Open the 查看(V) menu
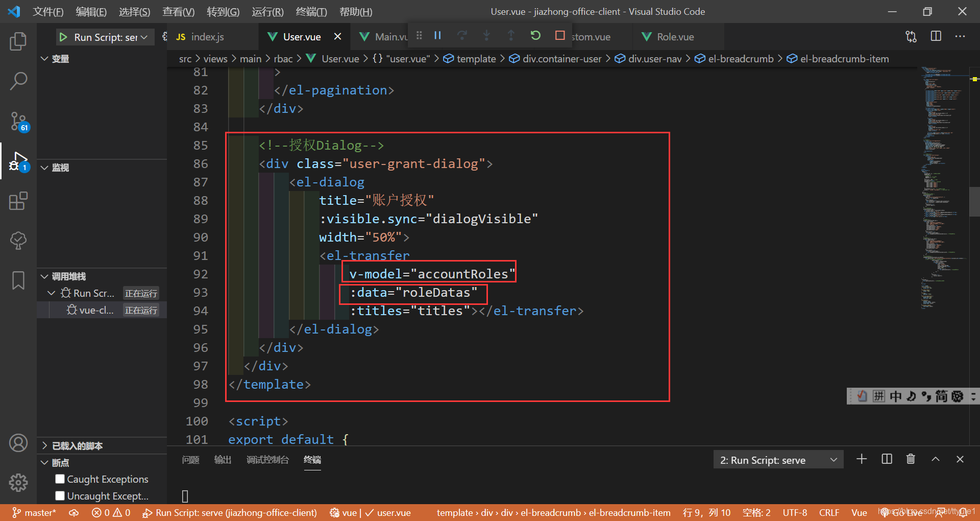 pyautogui.click(x=179, y=11)
